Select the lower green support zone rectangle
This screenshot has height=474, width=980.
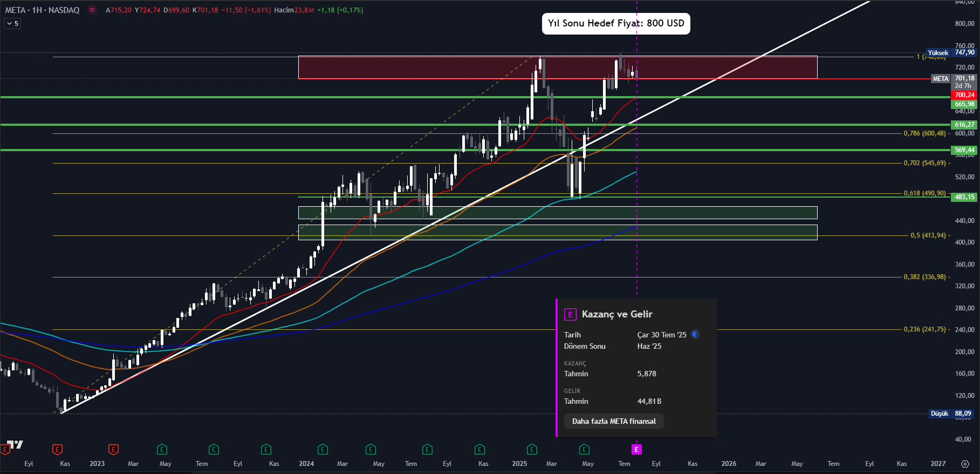point(558,232)
